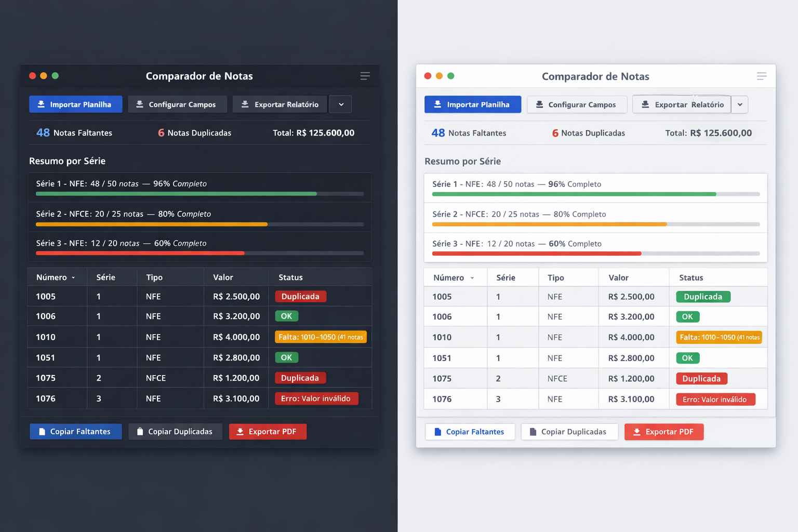Click Série 2 NFCE progress bar, dark window
The height and width of the screenshot is (532, 798).
click(199, 224)
